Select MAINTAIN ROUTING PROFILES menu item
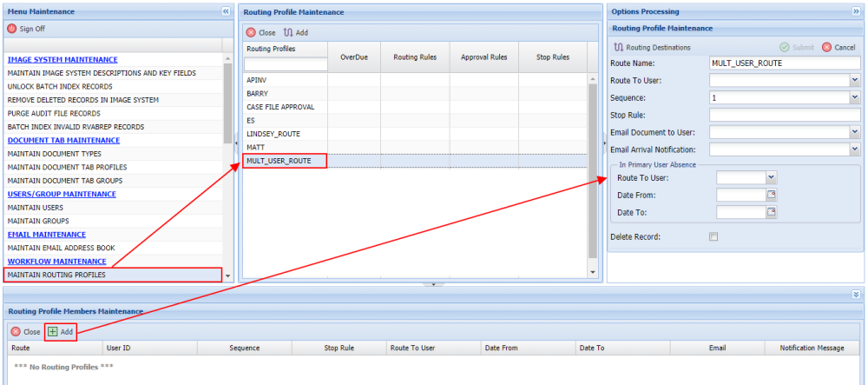Image resolution: width=868 pixels, height=385 pixels. click(x=113, y=275)
